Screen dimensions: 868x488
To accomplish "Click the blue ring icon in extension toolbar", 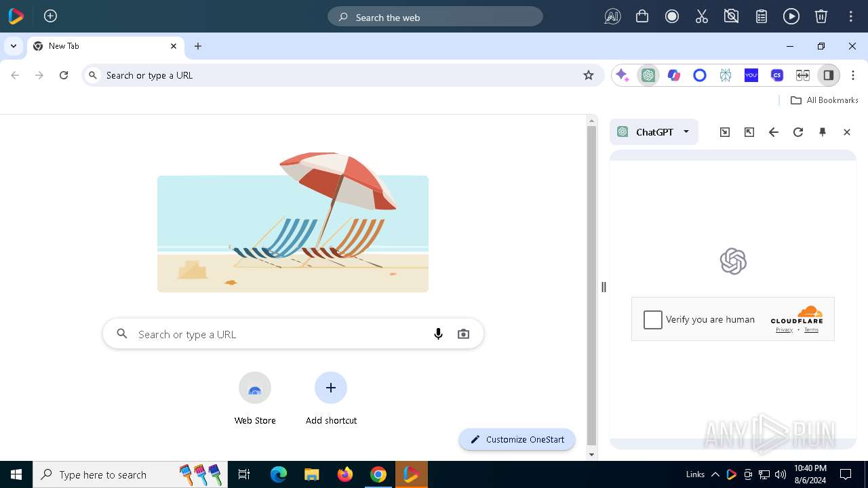I will pyautogui.click(x=700, y=75).
